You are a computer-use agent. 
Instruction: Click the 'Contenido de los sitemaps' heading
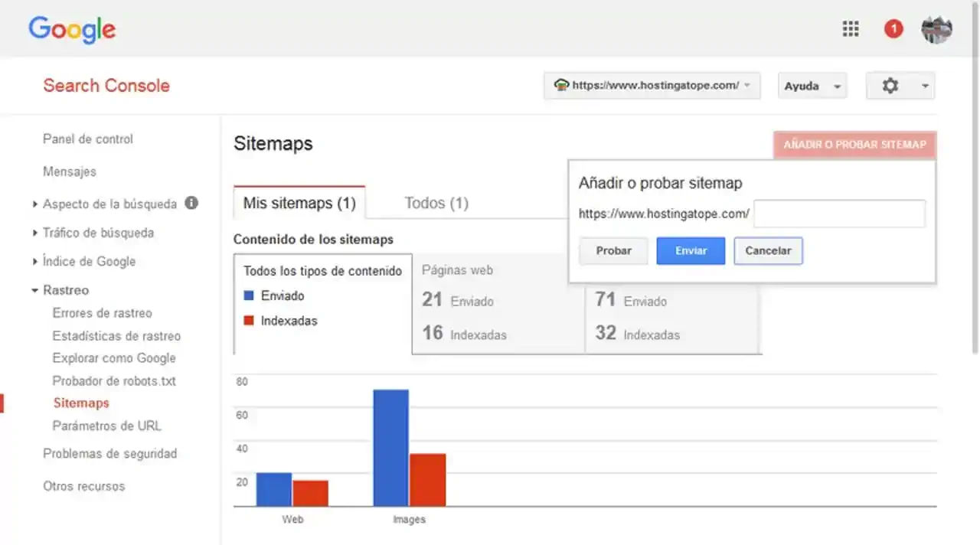tap(313, 240)
